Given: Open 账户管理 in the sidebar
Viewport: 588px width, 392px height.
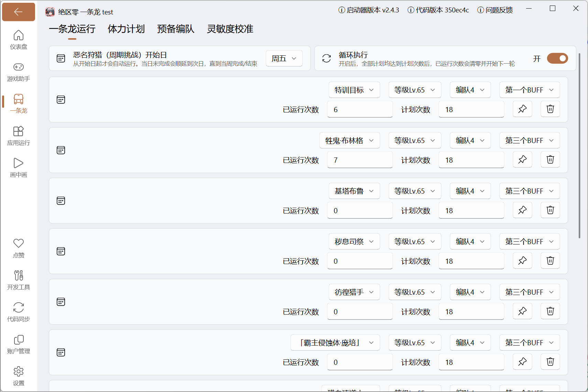Looking at the screenshot, I should pyautogui.click(x=19, y=344).
